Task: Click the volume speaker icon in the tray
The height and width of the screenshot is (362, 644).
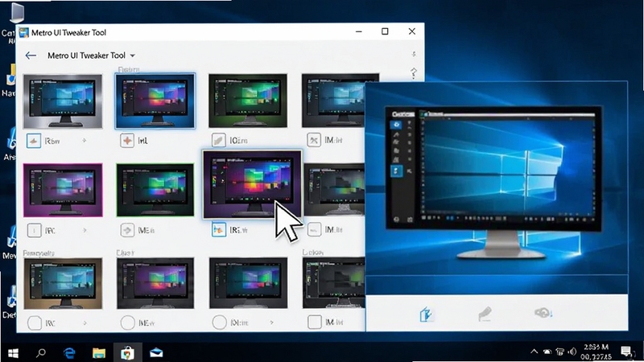Action: point(572,352)
